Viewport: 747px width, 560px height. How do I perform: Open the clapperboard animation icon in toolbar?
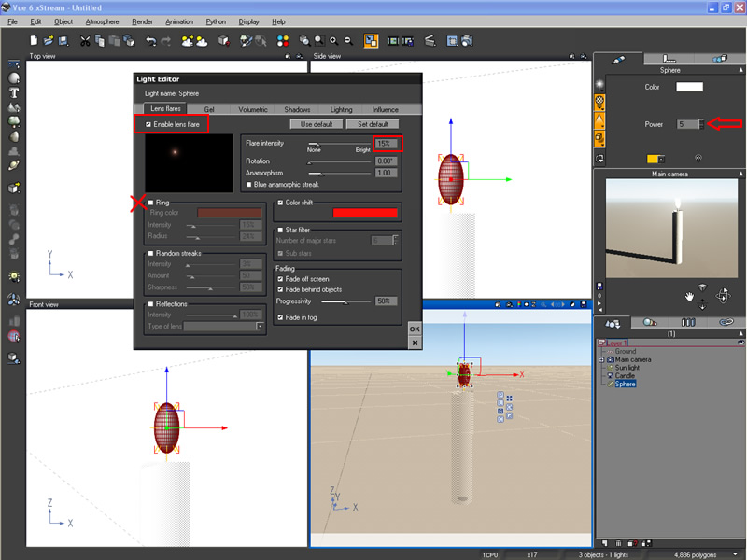pos(430,41)
